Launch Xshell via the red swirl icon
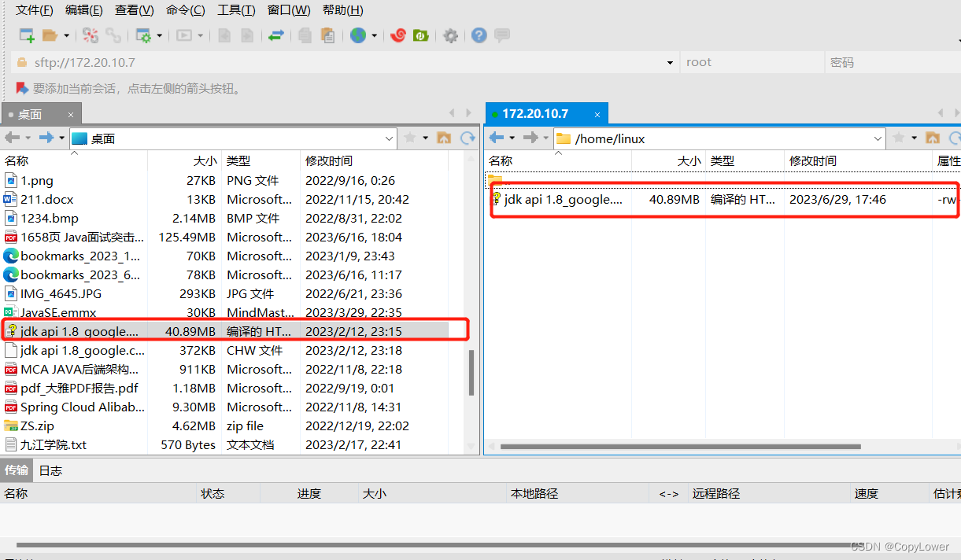Viewport: 961px width, 560px height. coord(398,35)
